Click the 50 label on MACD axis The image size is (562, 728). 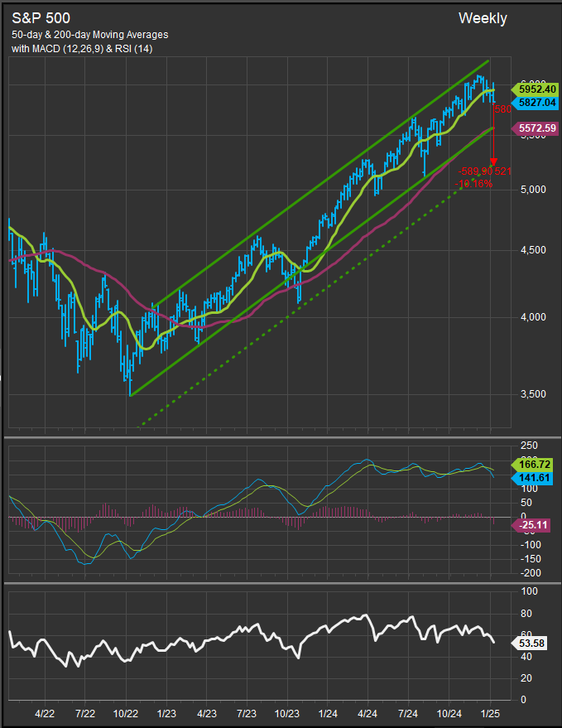click(526, 503)
